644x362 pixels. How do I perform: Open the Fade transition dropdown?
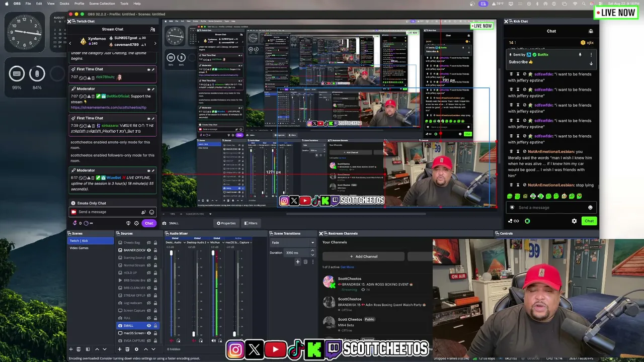292,242
